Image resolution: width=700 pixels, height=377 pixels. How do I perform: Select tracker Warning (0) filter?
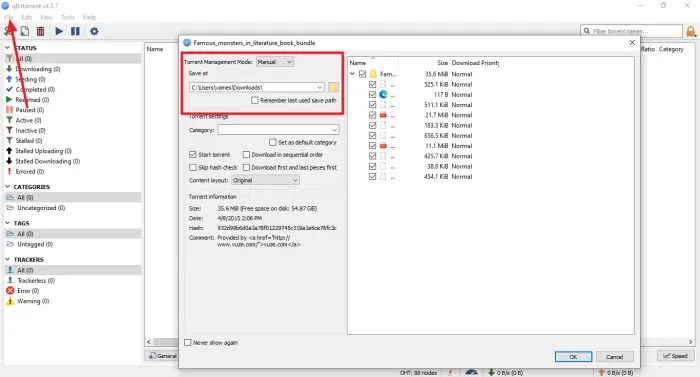tap(33, 301)
